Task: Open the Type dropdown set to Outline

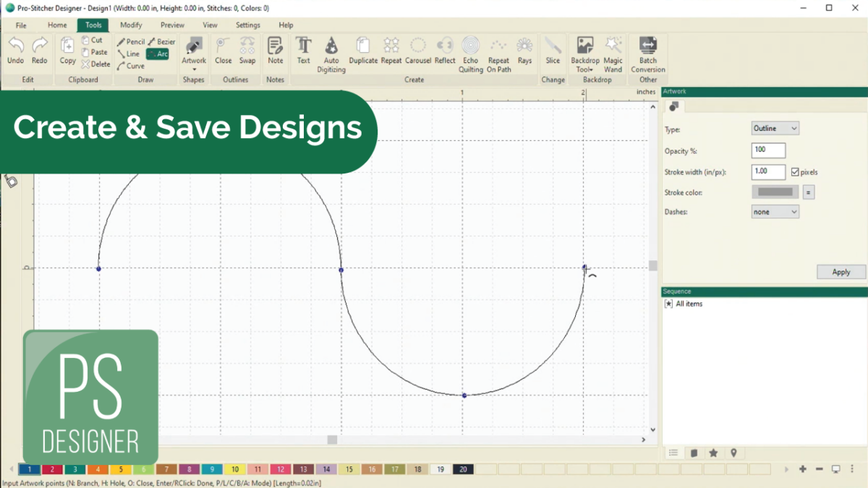Action: point(775,128)
